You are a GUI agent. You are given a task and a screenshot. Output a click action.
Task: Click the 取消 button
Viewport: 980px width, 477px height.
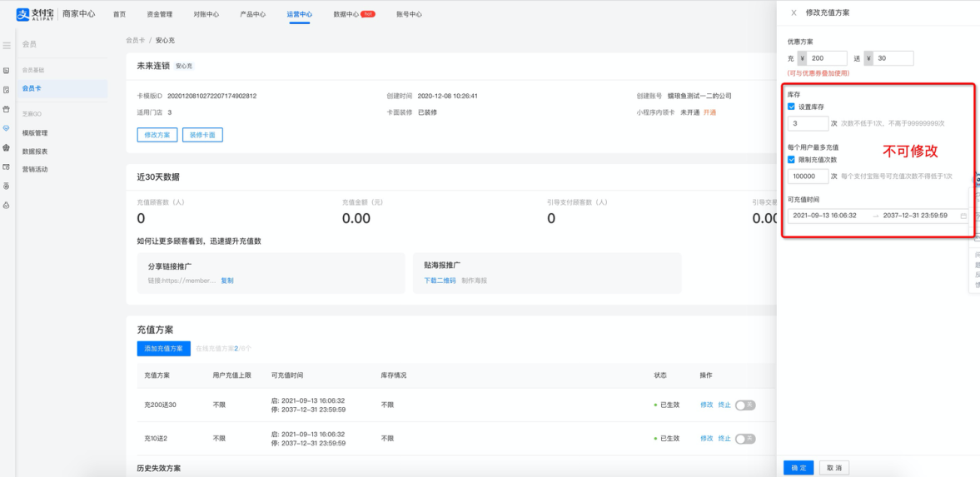(834, 468)
